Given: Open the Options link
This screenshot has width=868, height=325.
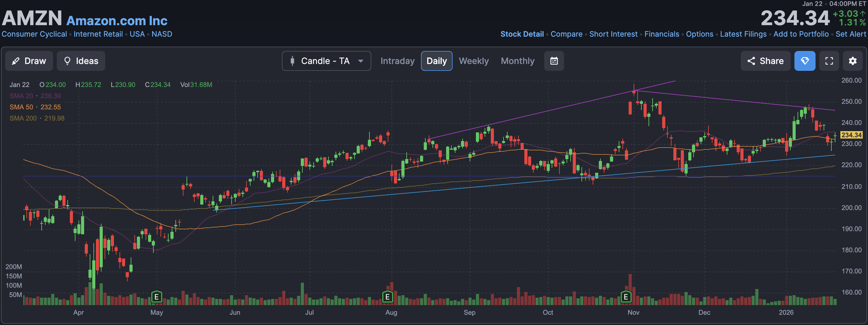Looking at the screenshot, I should 699,34.
